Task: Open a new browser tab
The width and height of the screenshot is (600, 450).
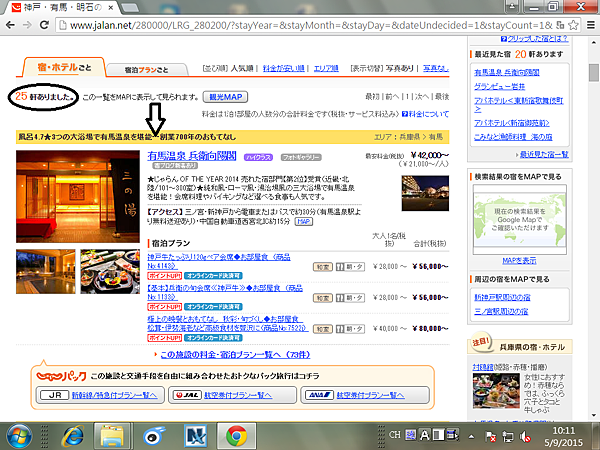Action: pyautogui.click(x=130, y=7)
